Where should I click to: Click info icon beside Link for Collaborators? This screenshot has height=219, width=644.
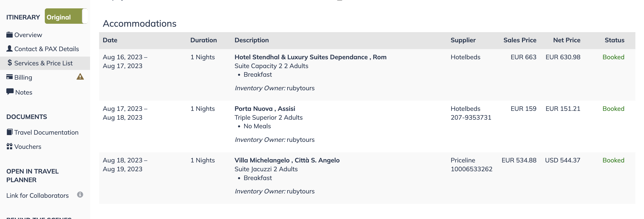(x=80, y=195)
